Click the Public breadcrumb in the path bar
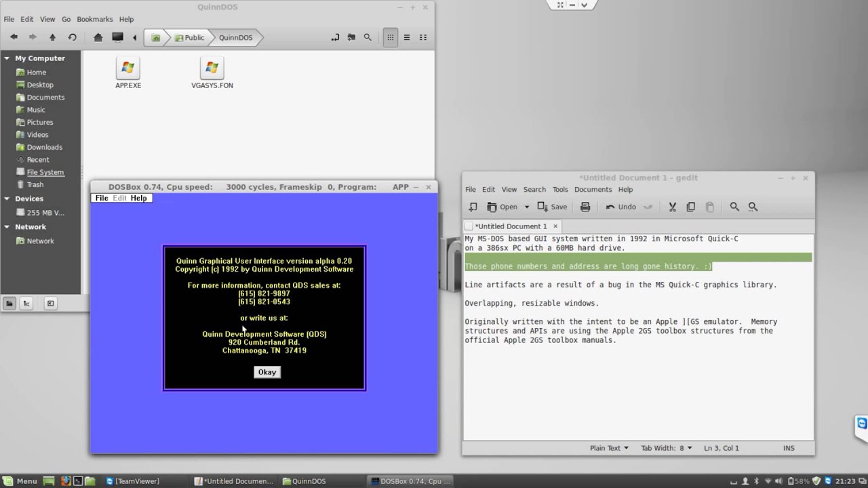This screenshot has width=868, height=488. (189, 37)
